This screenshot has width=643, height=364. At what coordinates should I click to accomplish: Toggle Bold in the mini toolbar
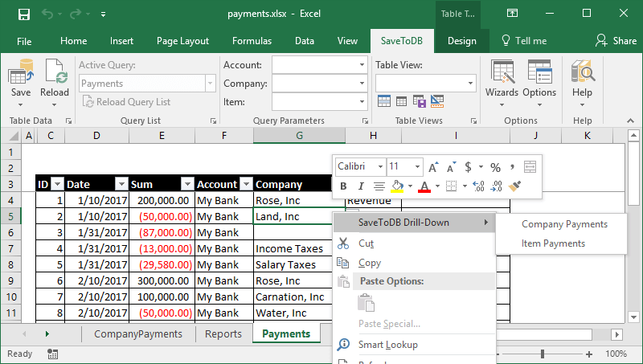(343, 186)
